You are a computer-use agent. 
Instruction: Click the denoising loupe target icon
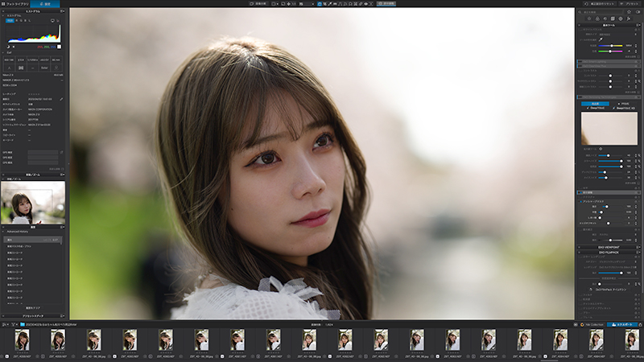tap(601, 149)
